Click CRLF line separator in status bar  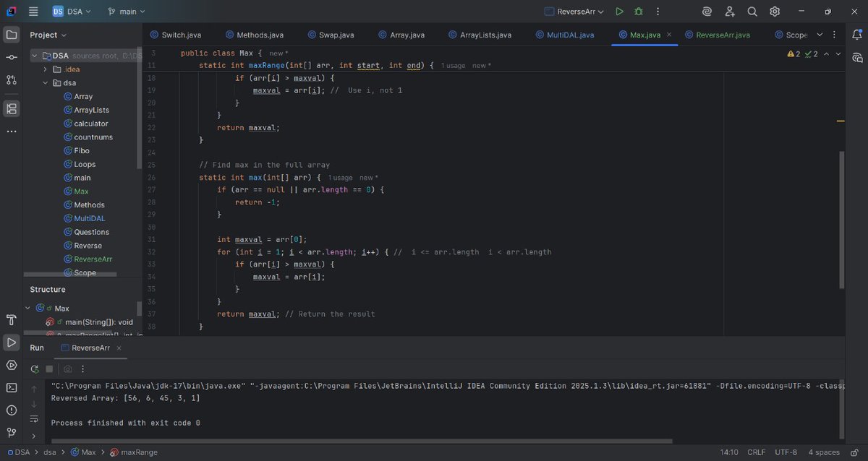click(756, 452)
